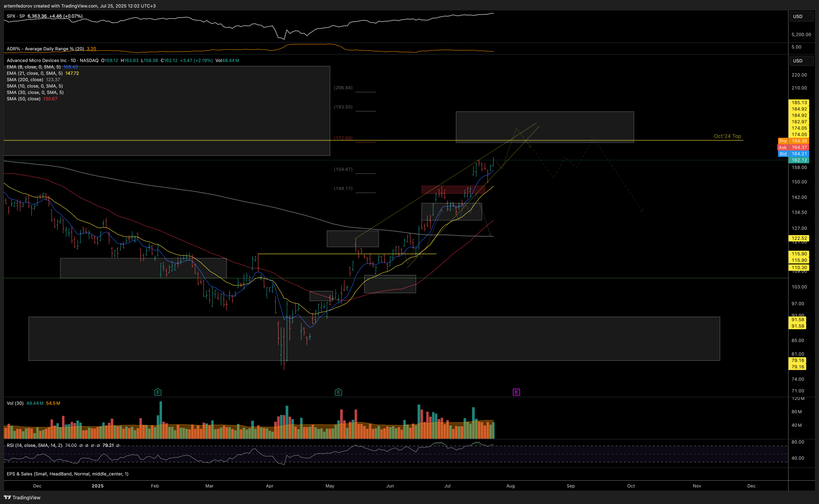Viewport: 819px width, 504px height.
Task: Click the Aug label on time axis
Action: pyautogui.click(x=510, y=486)
